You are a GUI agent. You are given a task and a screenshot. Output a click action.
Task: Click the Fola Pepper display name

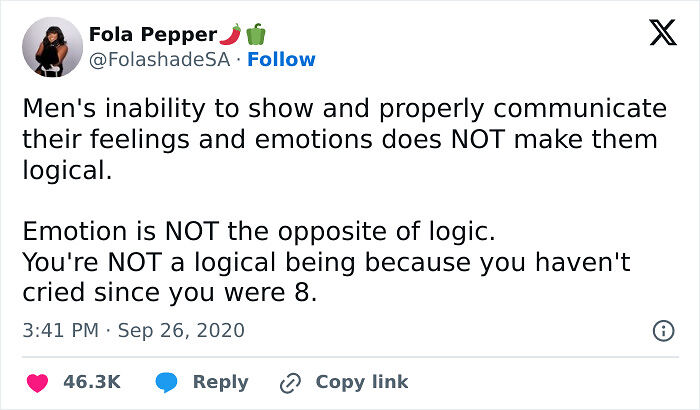[x=149, y=34]
